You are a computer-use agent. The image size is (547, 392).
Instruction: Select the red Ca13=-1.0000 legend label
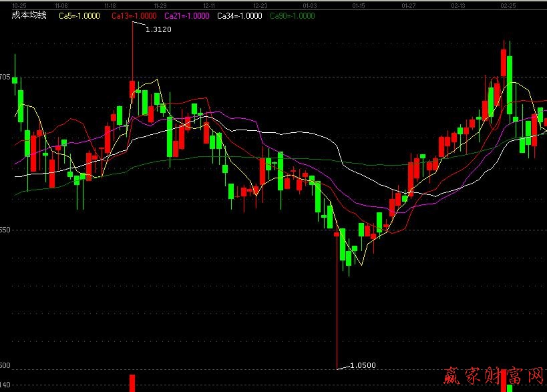tap(134, 15)
